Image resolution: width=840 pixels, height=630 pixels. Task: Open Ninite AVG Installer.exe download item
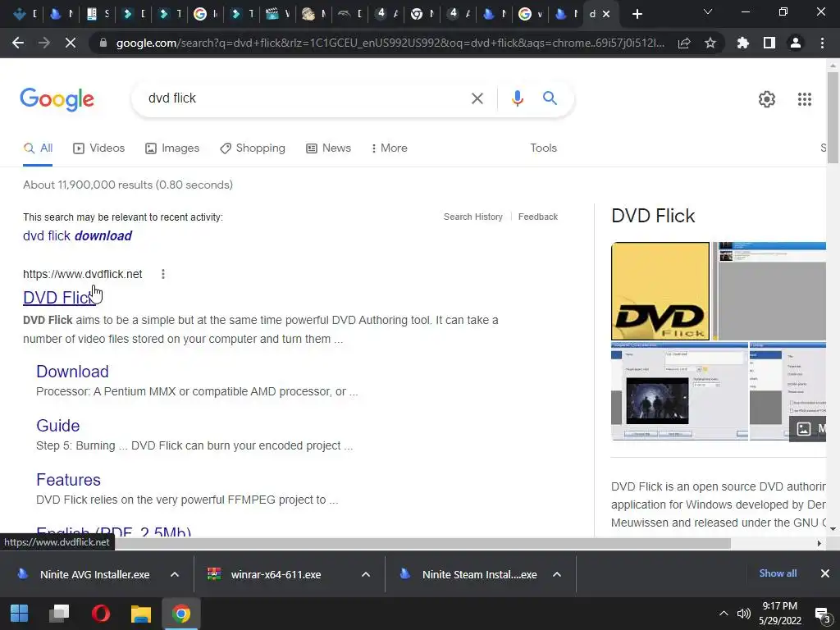(84, 574)
